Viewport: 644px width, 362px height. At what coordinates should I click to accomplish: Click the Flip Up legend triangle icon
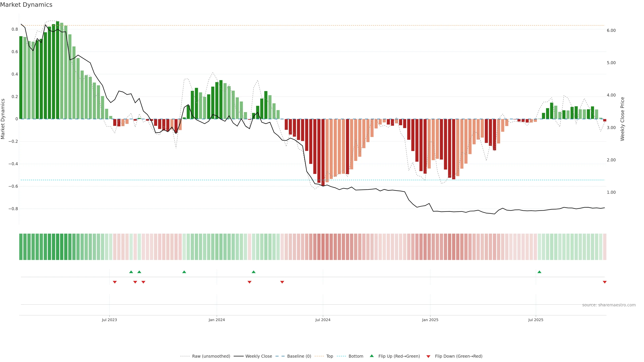[372, 356]
